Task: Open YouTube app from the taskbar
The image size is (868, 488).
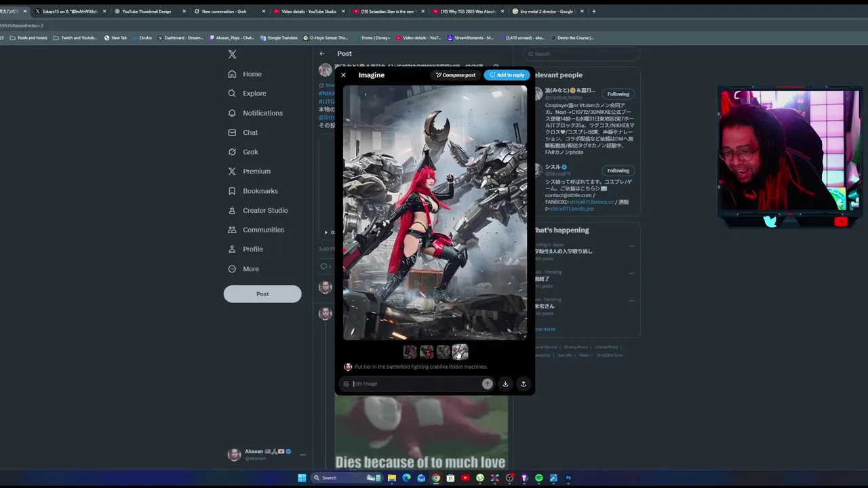Action: (x=465, y=478)
